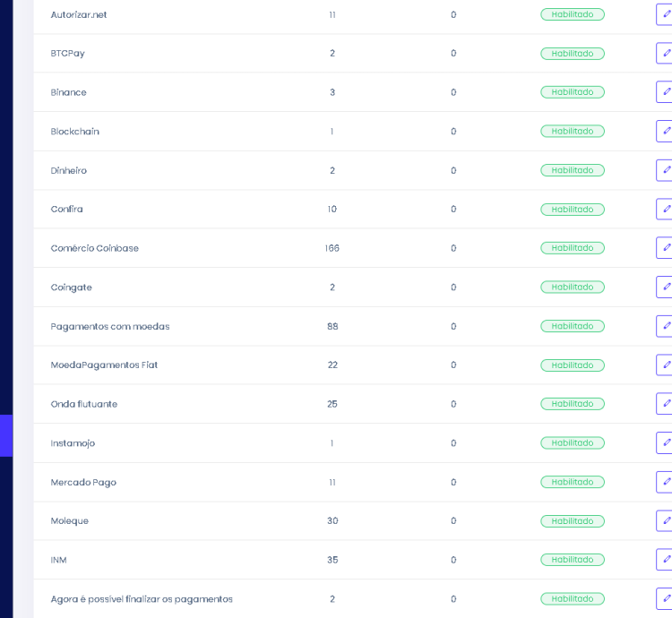Click the highlighted purple item in left sidebar
The width and height of the screenshot is (672, 618).
click(x=6, y=435)
